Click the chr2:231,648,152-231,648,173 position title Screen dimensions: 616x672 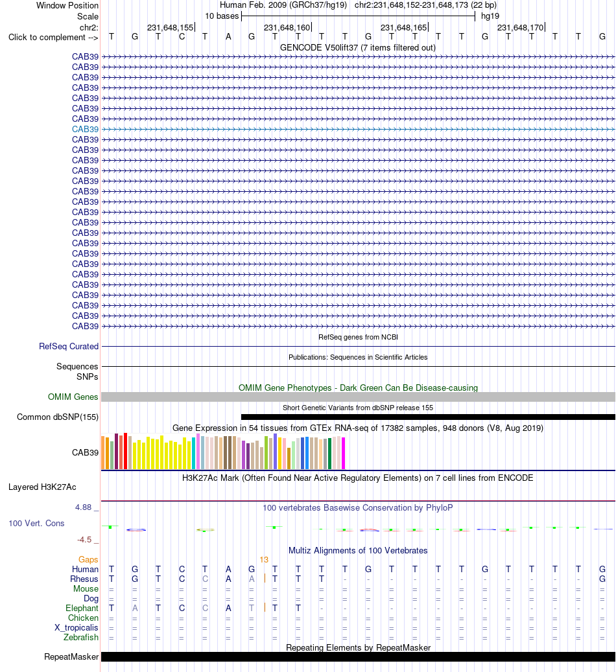point(425,5)
